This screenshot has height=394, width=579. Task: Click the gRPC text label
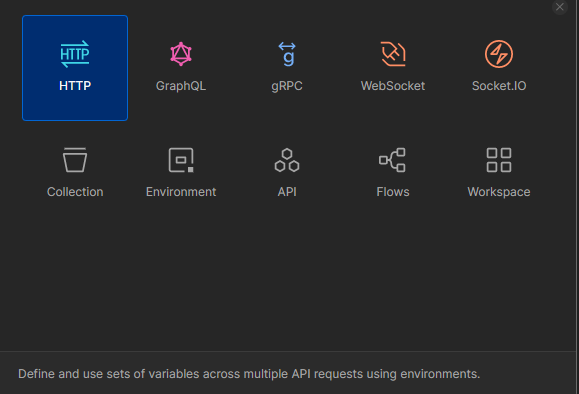tap(287, 86)
